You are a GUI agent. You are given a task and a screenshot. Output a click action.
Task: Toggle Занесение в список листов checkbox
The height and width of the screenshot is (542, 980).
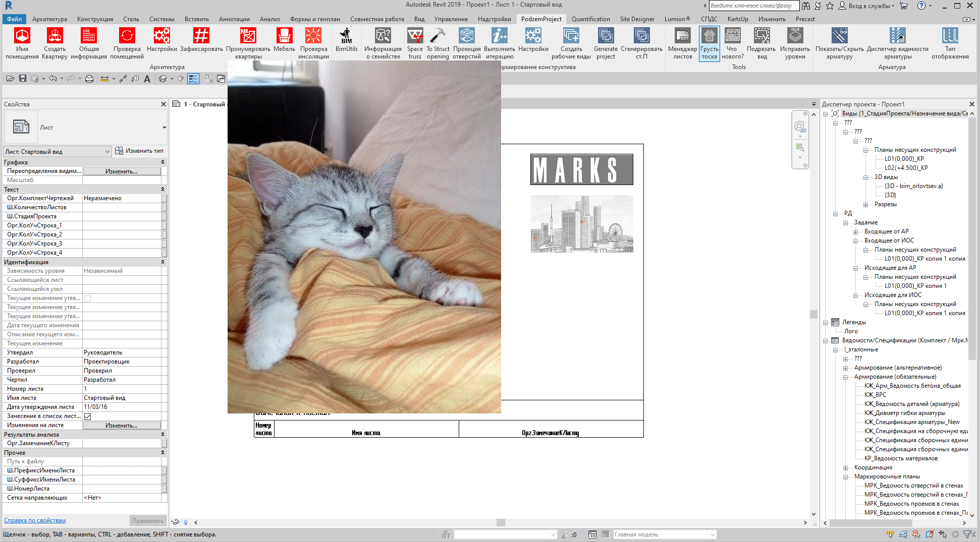point(87,416)
